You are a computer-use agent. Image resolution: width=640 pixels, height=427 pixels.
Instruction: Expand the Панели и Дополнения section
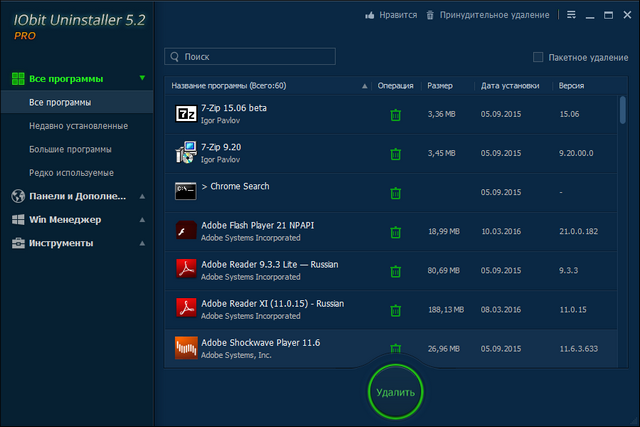point(76,196)
